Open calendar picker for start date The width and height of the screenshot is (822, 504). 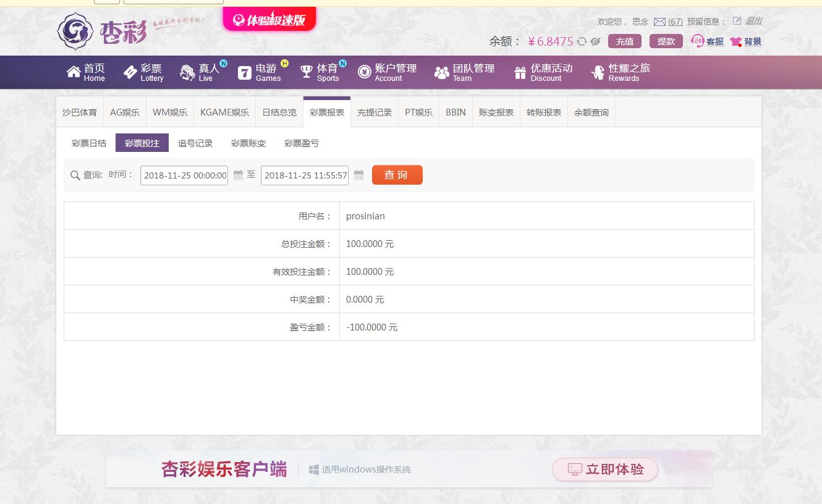(x=238, y=175)
